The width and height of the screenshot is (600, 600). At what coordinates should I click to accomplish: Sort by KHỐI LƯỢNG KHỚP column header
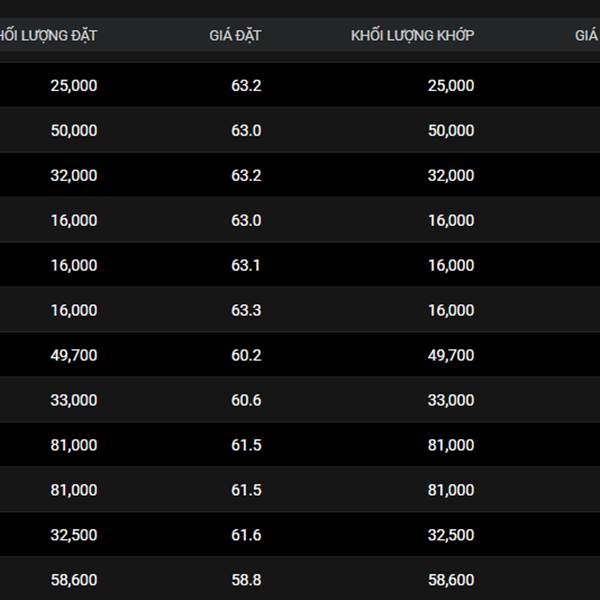[x=412, y=35]
